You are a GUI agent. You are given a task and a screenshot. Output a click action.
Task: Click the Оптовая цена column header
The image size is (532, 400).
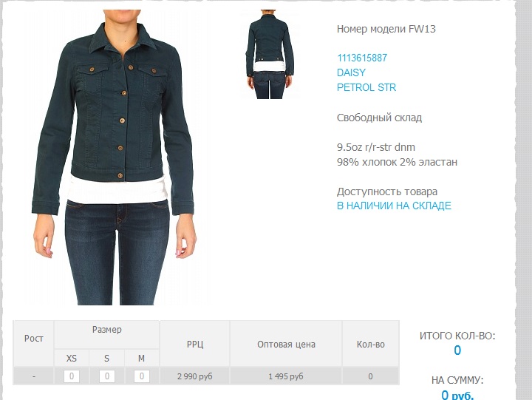(286, 344)
